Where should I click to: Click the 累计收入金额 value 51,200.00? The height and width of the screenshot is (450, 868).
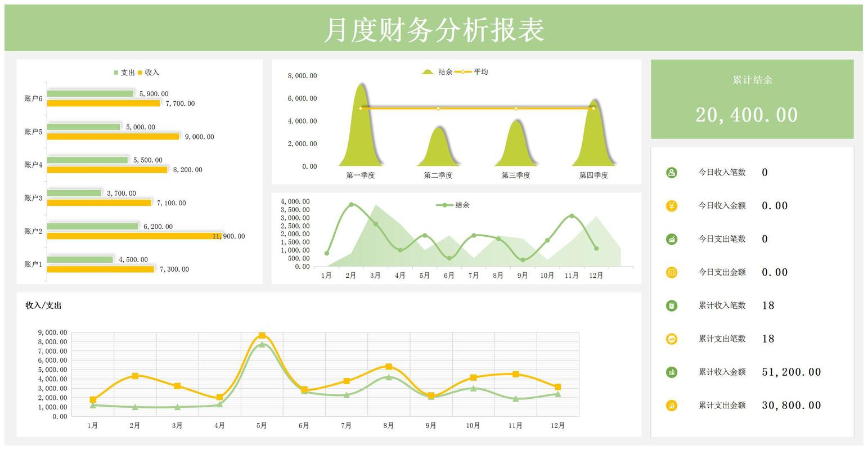pos(791,372)
